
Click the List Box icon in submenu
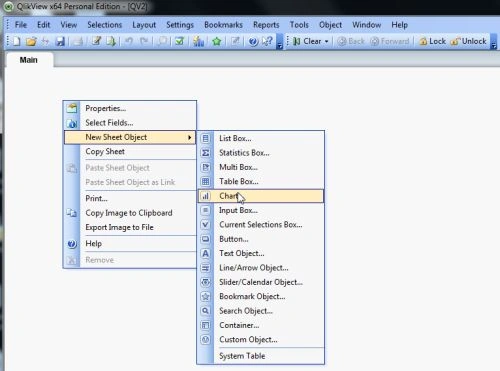click(x=206, y=138)
